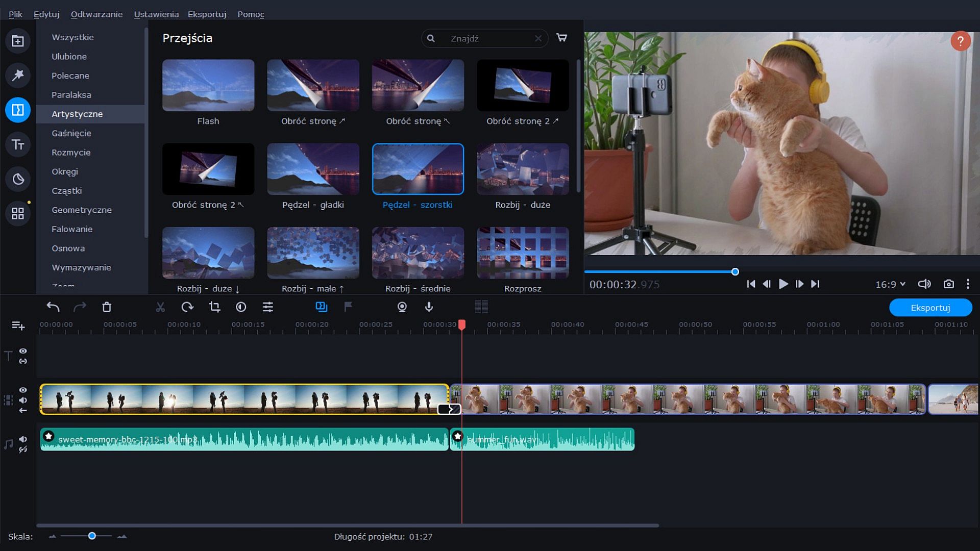Screen dimensions: 980x551
Task: Expand the 16:9 aspect ratio dropdown
Action: [890, 284]
